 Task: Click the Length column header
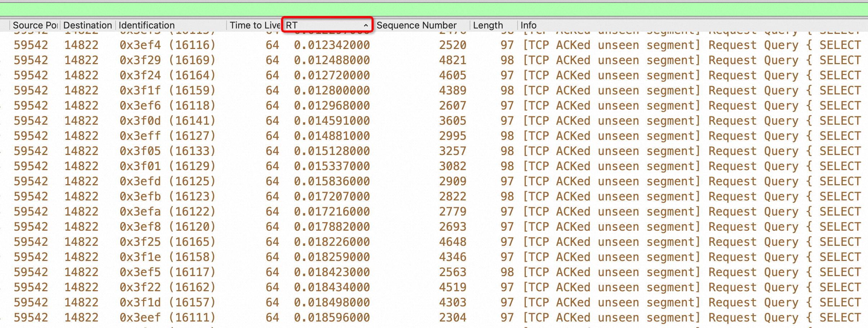[493, 25]
